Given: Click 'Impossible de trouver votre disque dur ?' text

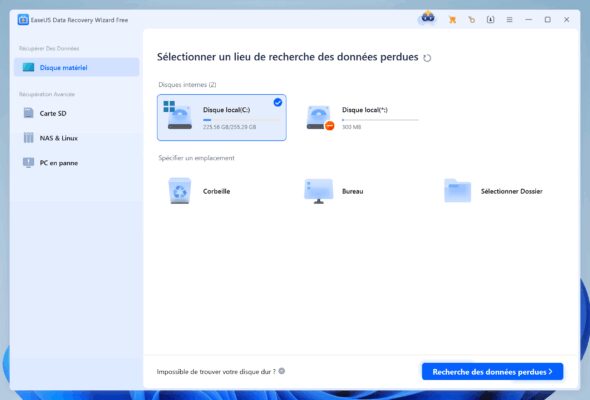Looking at the screenshot, I should coord(216,372).
